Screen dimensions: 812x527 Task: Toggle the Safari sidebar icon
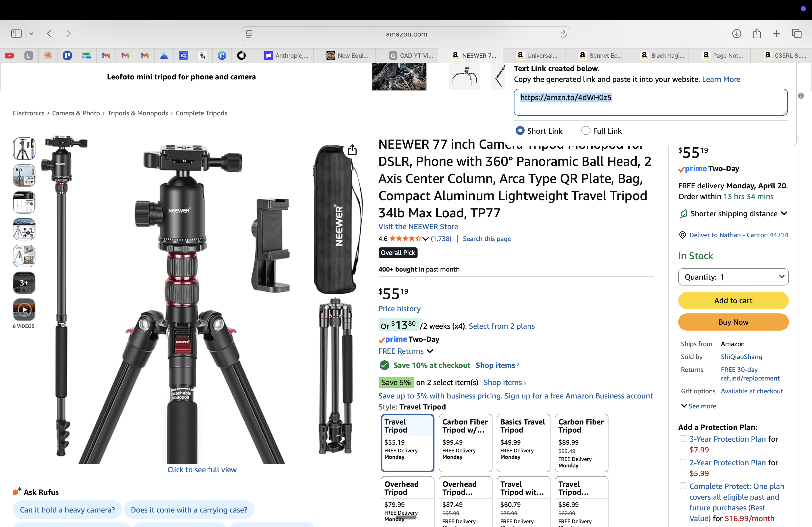pyautogui.click(x=16, y=33)
